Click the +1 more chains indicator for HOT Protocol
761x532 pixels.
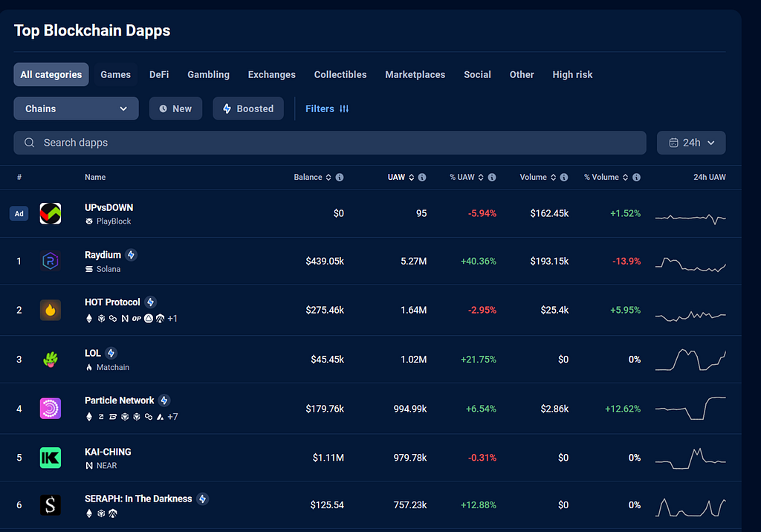tap(172, 319)
